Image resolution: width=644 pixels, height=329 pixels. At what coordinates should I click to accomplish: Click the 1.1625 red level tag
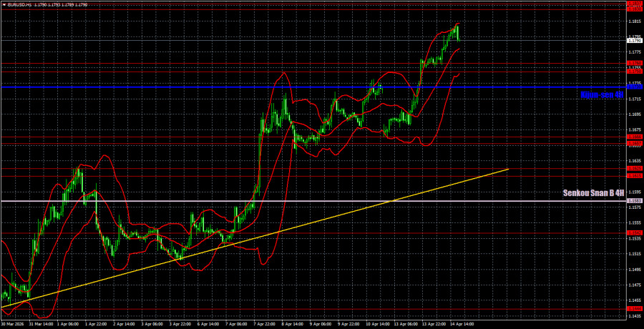[x=635, y=168]
